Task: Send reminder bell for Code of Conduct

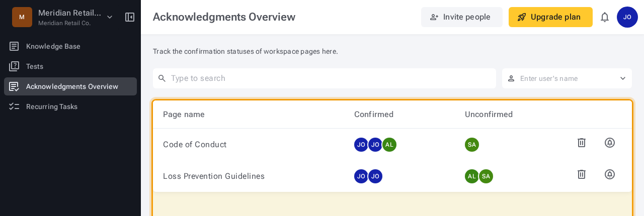Action: point(610,143)
